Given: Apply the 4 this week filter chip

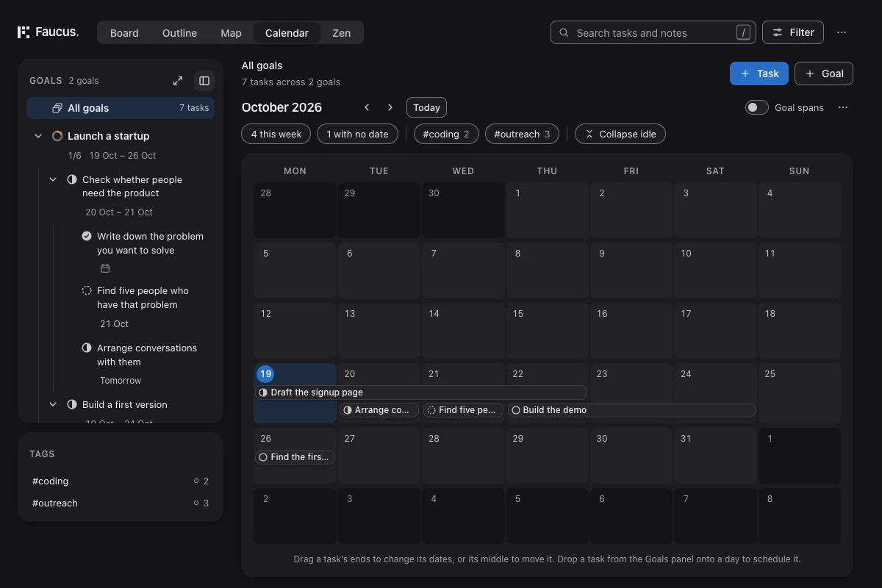Looking at the screenshot, I should [x=276, y=134].
